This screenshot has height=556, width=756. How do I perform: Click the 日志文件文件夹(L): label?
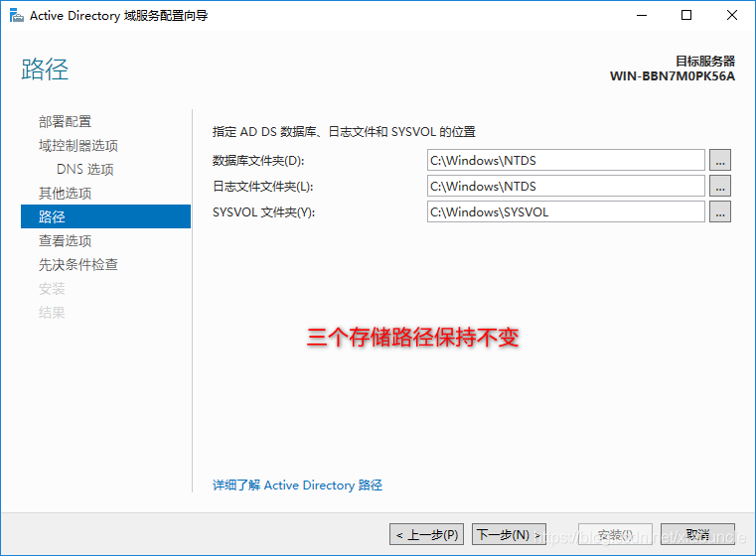(263, 187)
